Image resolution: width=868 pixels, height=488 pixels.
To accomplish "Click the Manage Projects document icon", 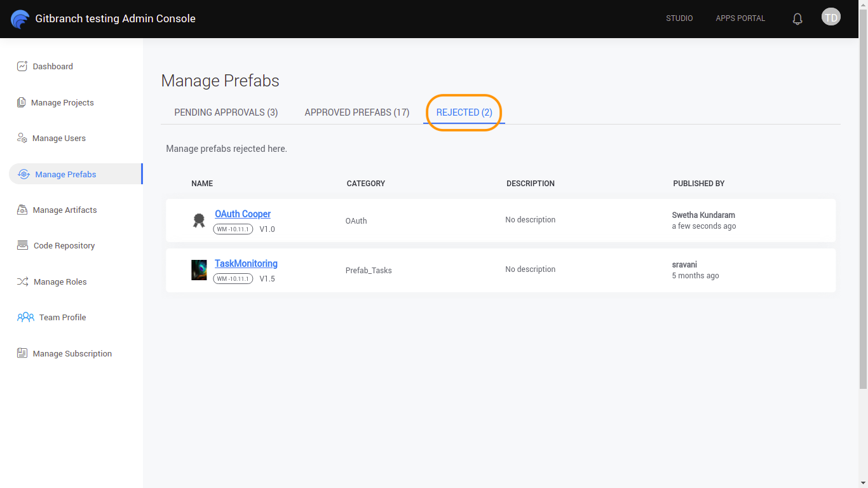I will tap(22, 102).
